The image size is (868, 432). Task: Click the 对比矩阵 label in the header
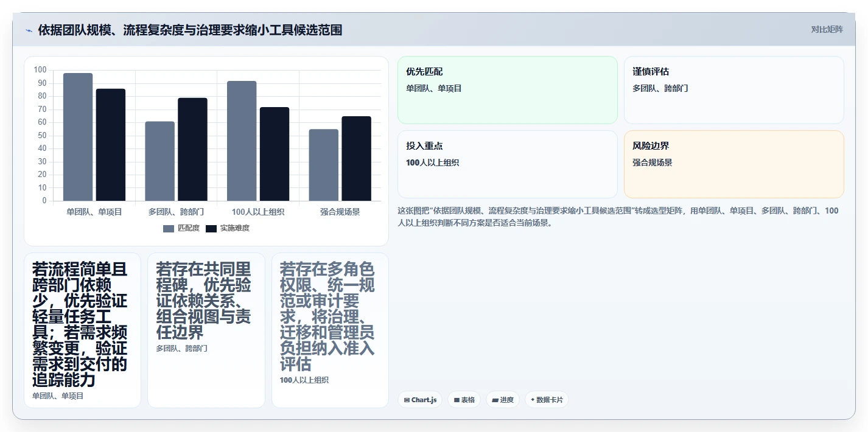click(x=827, y=29)
